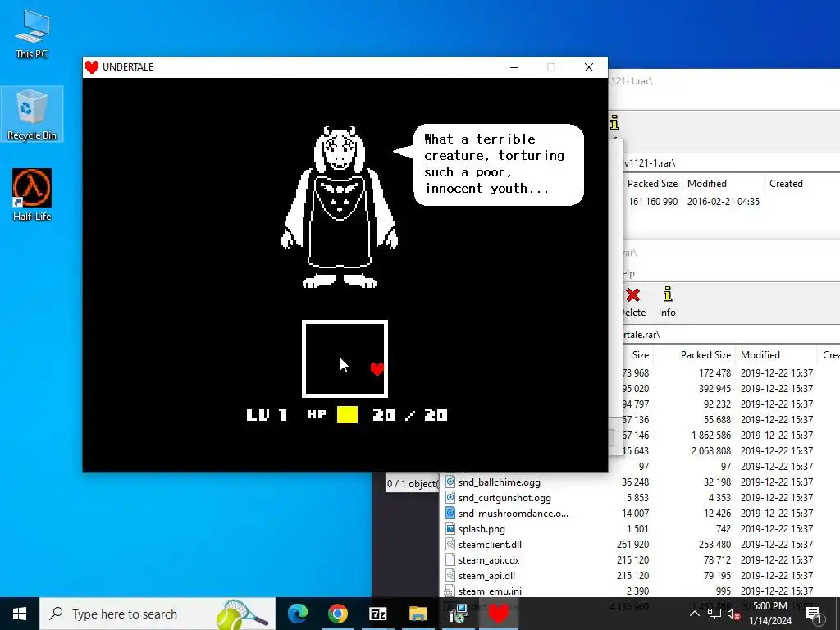Sort by Created column in upper 7-Zip list
840x630 pixels.
click(x=786, y=183)
